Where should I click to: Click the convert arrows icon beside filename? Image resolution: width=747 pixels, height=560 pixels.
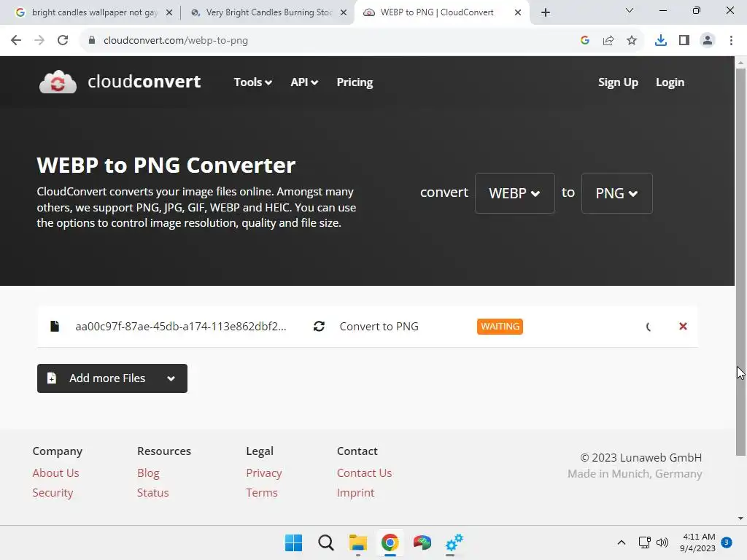[320, 326]
